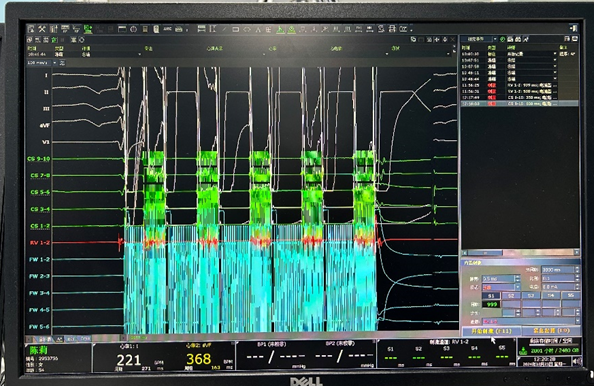
Task: Select the S5 stimulus toggle button
Action: pyautogui.click(x=571, y=295)
